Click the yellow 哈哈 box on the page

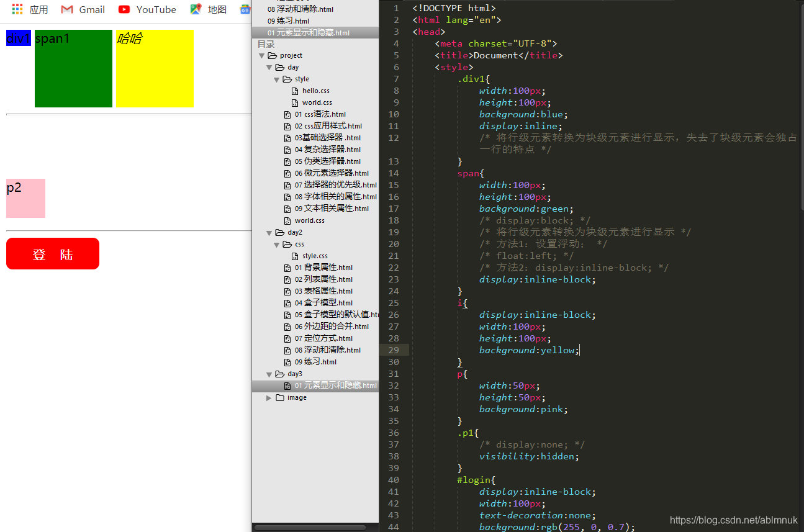pyautogui.click(x=155, y=68)
